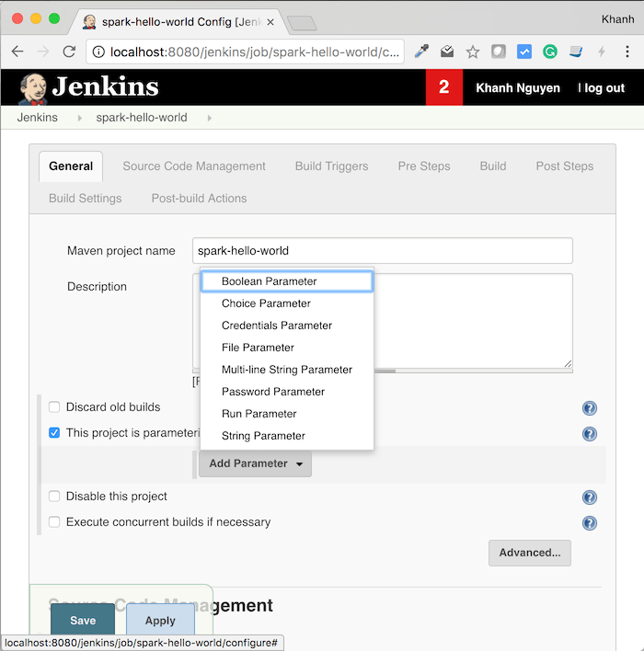Reload the page with refresh icon
Image resolution: width=644 pixels, height=651 pixels.
click(x=69, y=51)
